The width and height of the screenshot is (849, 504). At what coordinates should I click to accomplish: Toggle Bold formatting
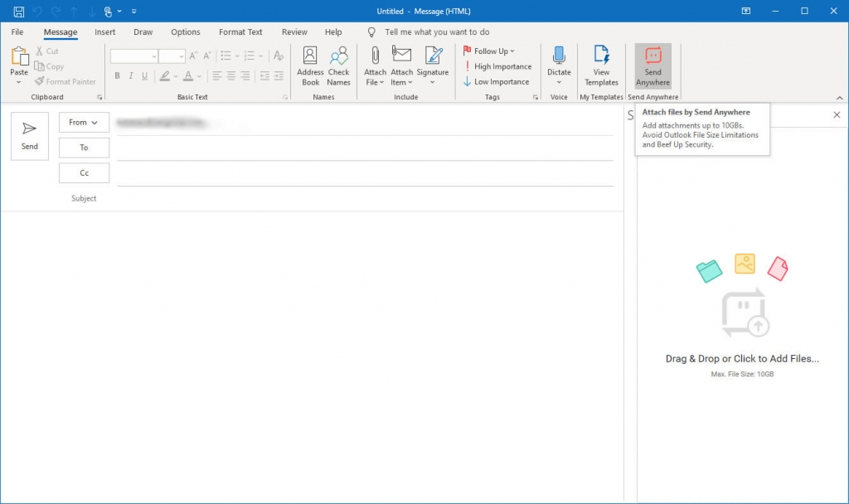(117, 75)
